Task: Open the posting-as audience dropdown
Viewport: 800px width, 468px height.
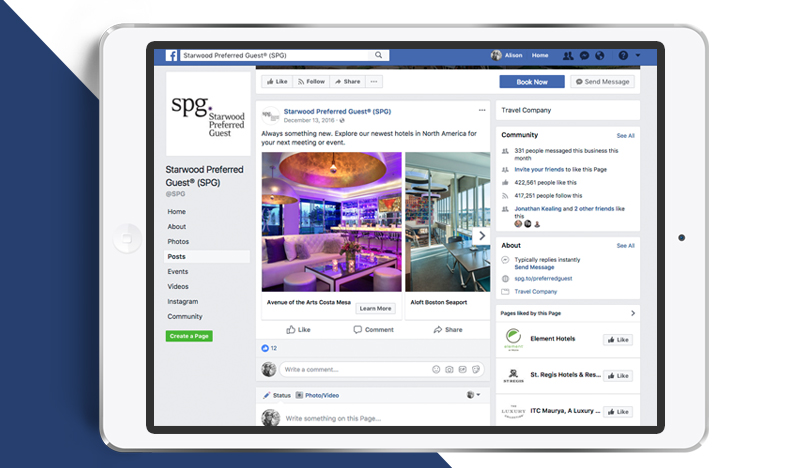Action: [473, 395]
